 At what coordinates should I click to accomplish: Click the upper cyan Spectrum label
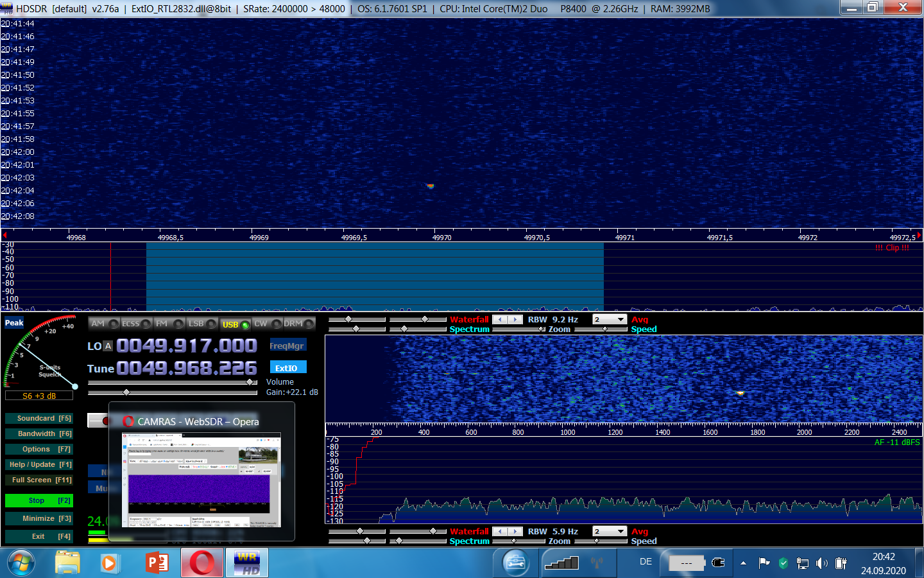coord(469,329)
